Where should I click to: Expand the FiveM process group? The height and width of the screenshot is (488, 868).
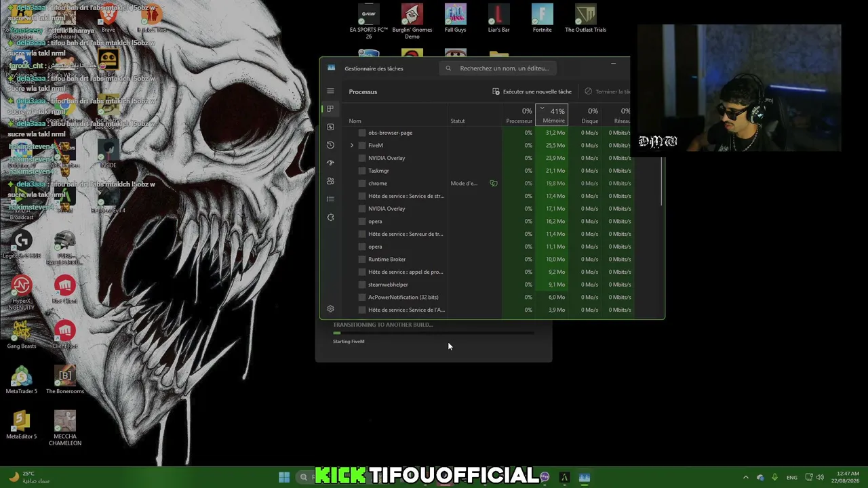(351, 145)
